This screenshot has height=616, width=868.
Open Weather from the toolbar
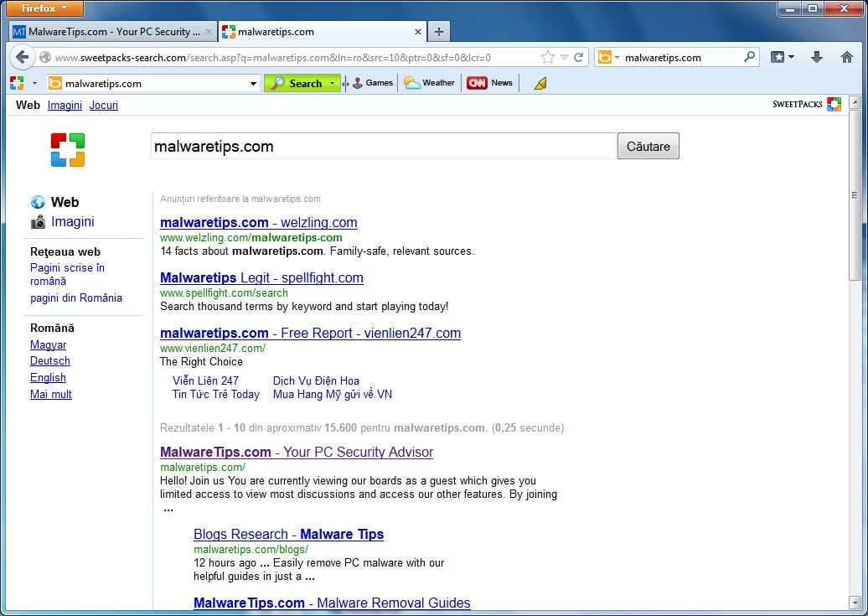[429, 83]
